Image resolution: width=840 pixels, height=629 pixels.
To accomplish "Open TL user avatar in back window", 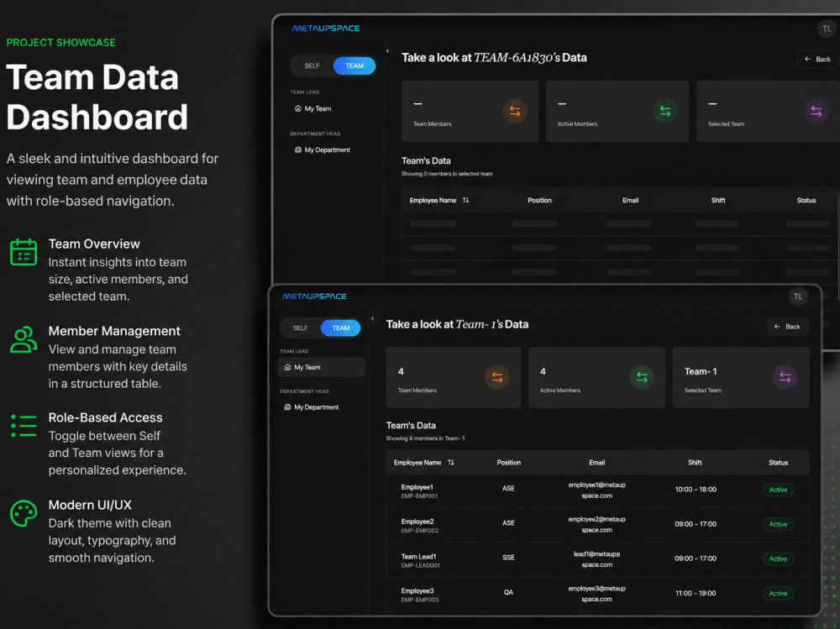I will (827, 29).
